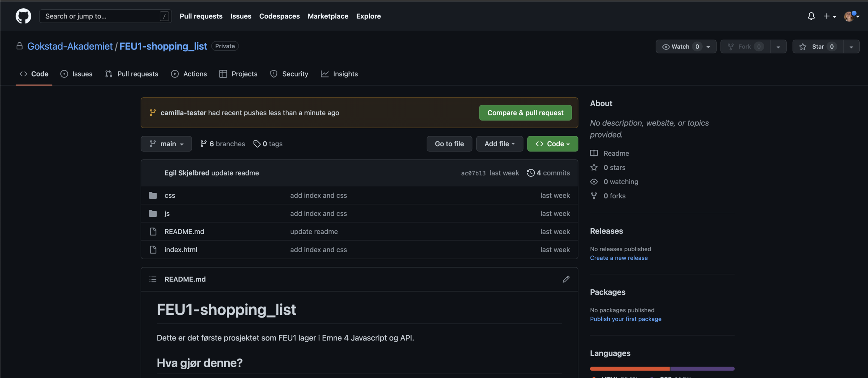The width and height of the screenshot is (868, 378).
Task: Click the tags icon link
Action: tap(257, 143)
